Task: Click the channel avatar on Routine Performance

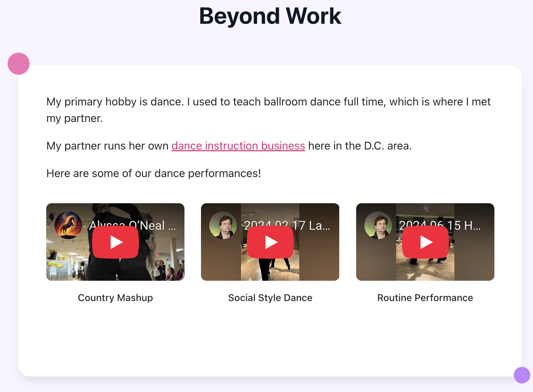Action: 378,225
